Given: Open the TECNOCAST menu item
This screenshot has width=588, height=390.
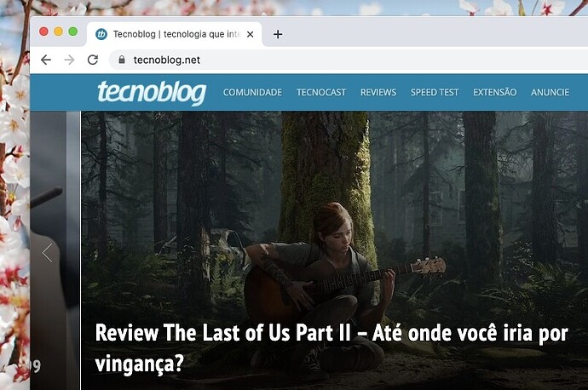Looking at the screenshot, I should point(321,92).
